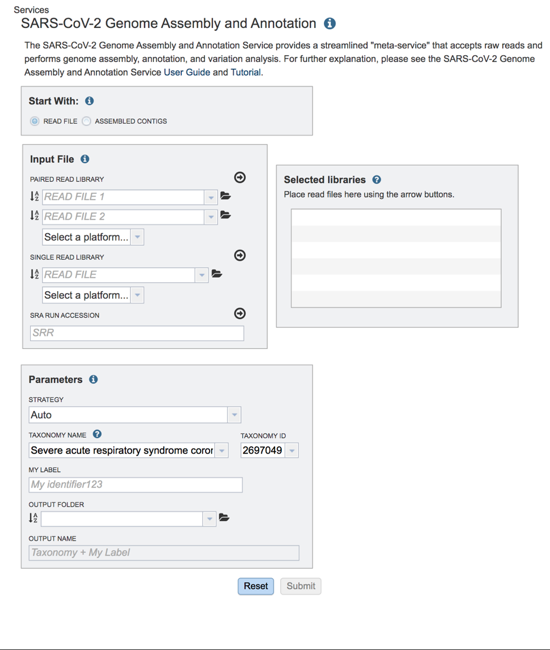
Task: Open folder browser for Output Folder
Action: pos(224,517)
